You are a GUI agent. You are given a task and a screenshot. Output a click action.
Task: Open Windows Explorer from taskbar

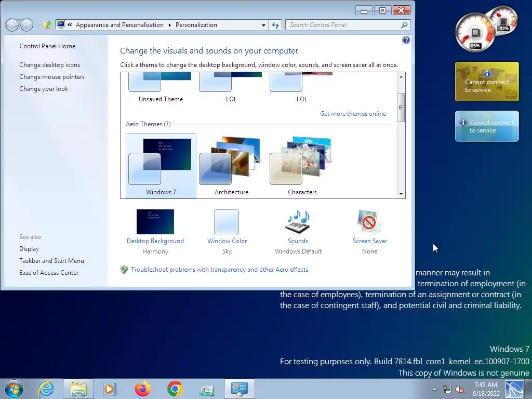(x=78, y=389)
